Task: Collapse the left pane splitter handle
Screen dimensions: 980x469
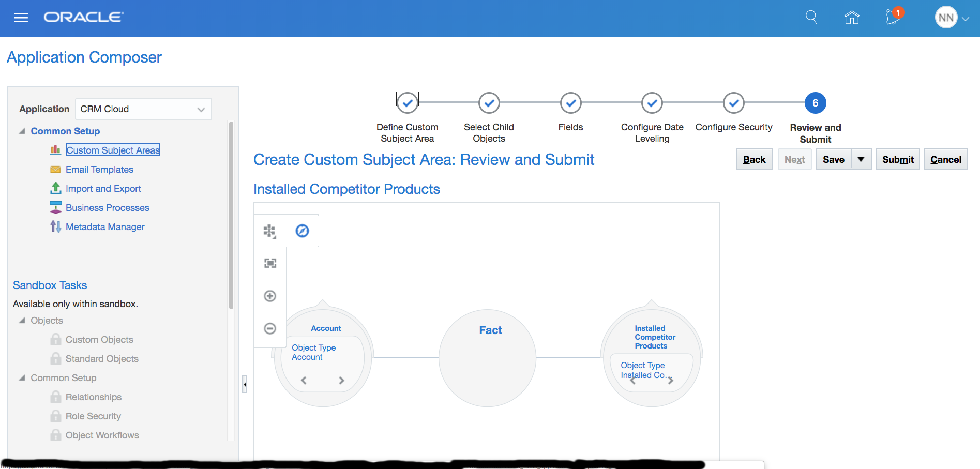Action: [245, 384]
